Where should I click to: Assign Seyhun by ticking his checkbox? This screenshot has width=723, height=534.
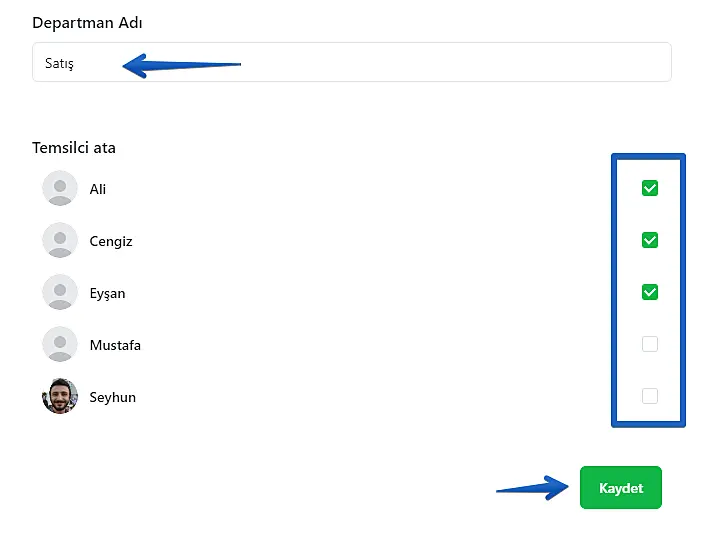pos(650,396)
